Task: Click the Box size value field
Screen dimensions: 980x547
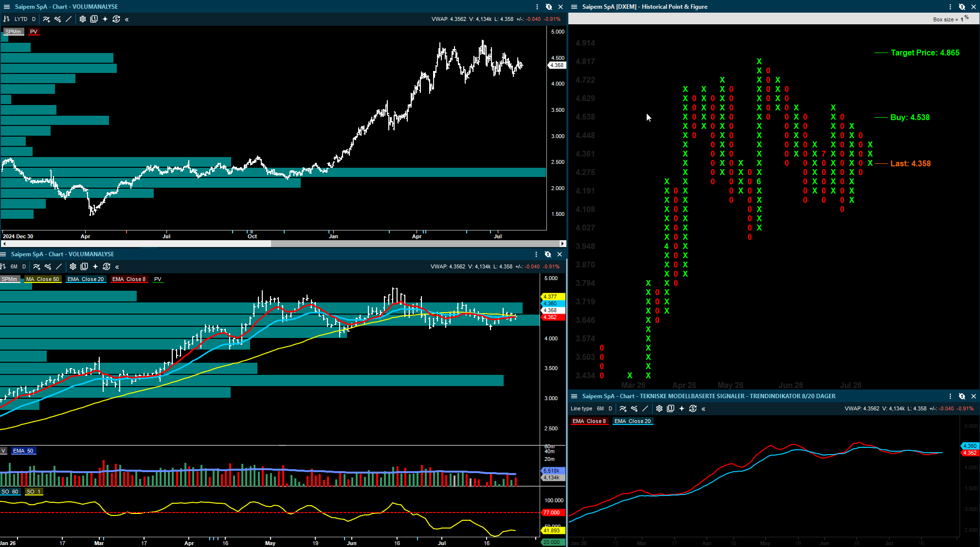Action: tap(962, 19)
